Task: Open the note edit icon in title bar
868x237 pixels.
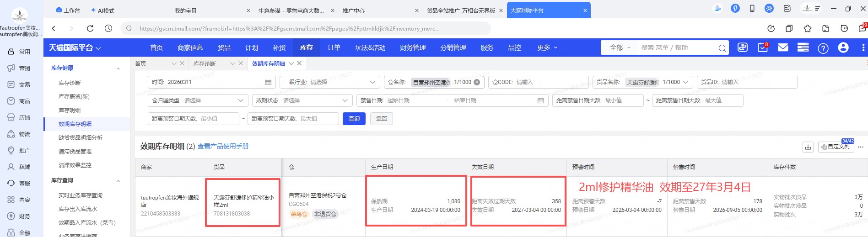Action: (787, 8)
